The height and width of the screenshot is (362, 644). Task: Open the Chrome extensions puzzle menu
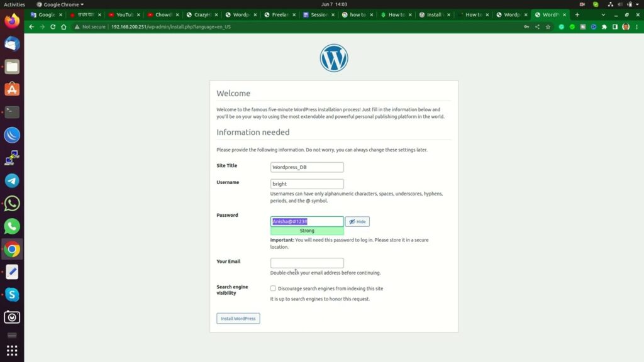(604, 26)
